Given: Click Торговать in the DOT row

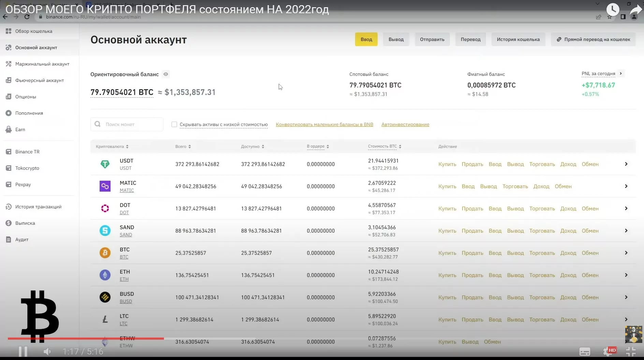Looking at the screenshot, I should coord(542,208).
